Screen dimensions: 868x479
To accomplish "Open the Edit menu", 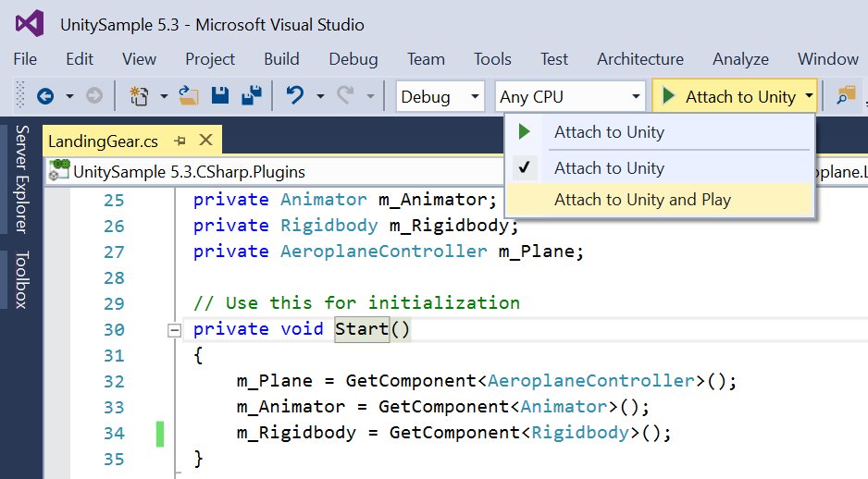I will 80,59.
